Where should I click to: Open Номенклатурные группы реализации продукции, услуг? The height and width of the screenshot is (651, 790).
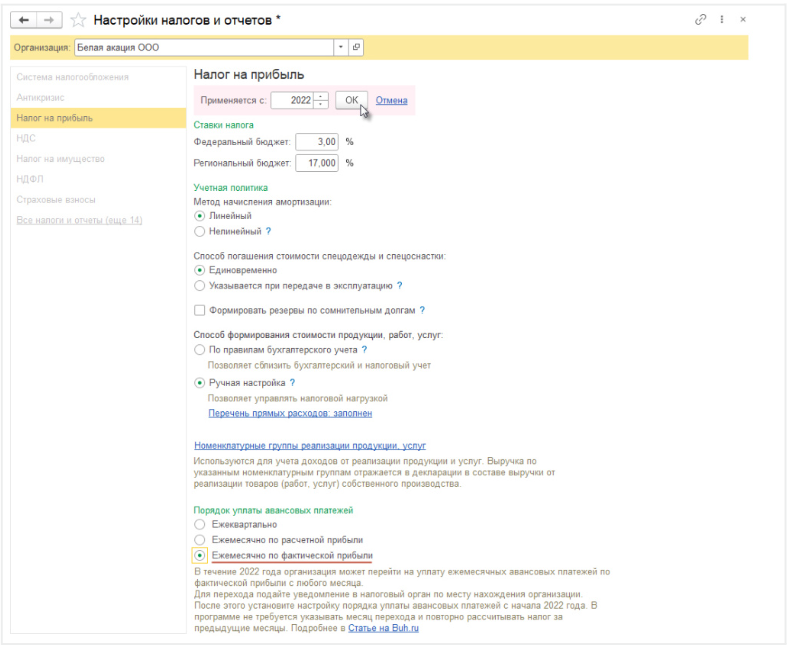click(x=310, y=445)
